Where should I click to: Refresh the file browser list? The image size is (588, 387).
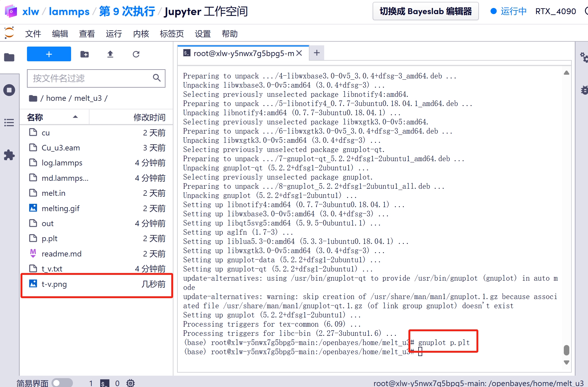click(x=136, y=54)
